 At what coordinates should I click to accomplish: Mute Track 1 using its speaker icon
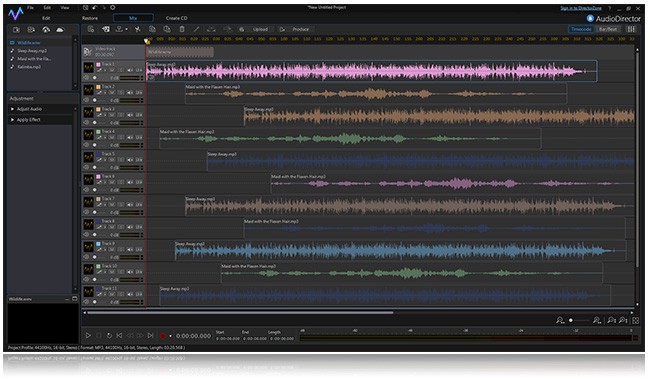tap(130, 70)
